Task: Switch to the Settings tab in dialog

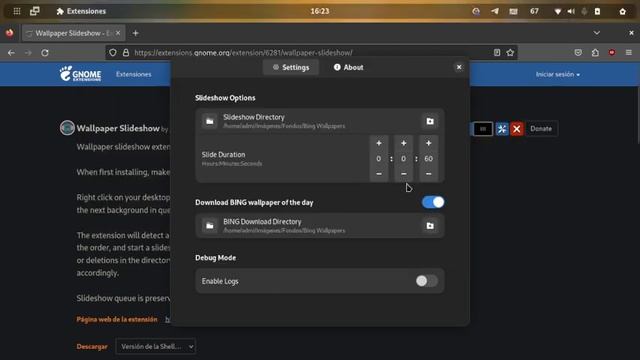Action: (x=291, y=67)
